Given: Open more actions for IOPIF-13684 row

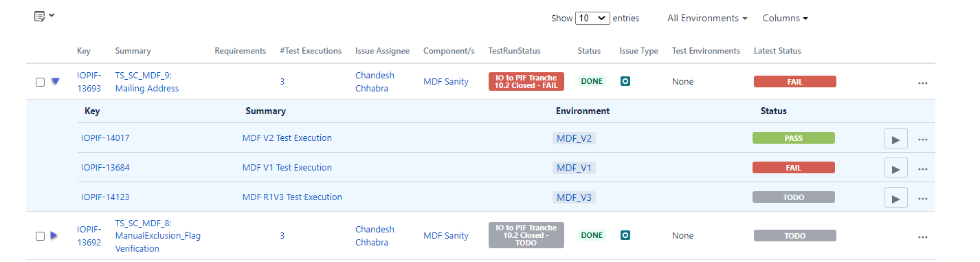Looking at the screenshot, I should 923,169.
